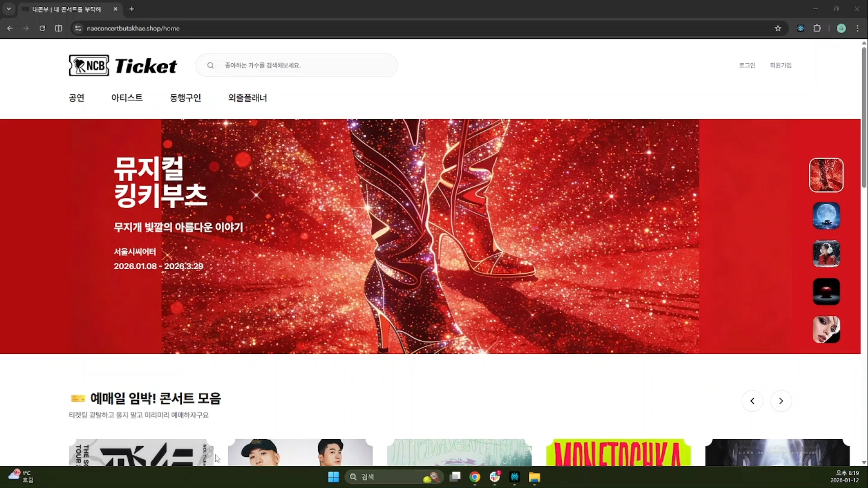Click the banner date 2026.01.08 - 2026.3.29
Screen dimensions: 868x488
coord(159,266)
